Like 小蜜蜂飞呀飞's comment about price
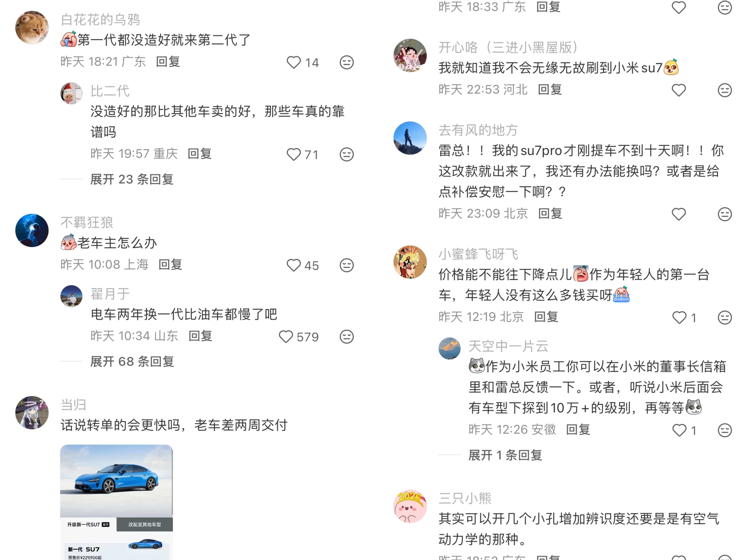The image size is (747, 560). (x=679, y=317)
